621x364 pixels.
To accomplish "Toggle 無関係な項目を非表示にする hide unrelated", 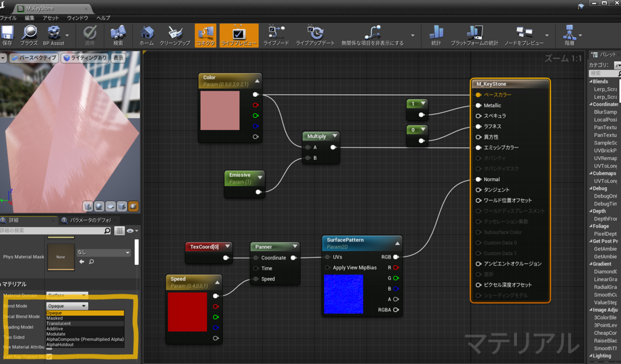I will [373, 36].
